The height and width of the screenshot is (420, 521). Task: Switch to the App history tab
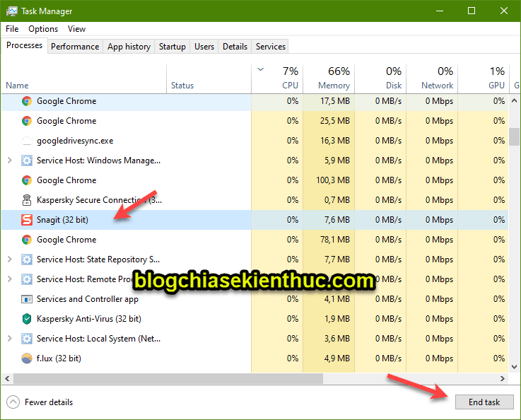[x=129, y=47]
